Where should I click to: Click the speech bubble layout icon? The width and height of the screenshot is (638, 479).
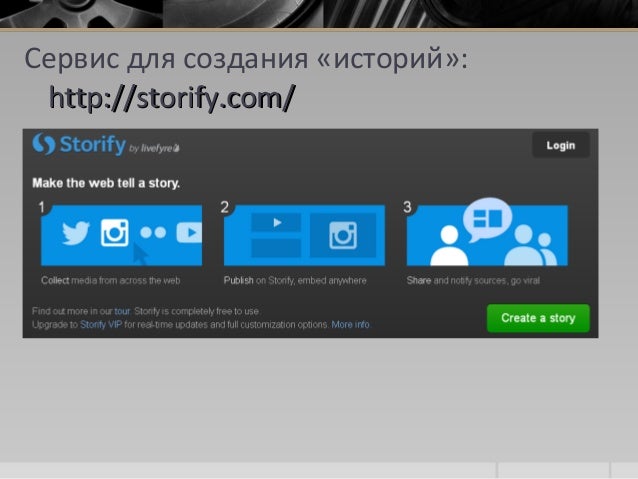click(487, 219)
